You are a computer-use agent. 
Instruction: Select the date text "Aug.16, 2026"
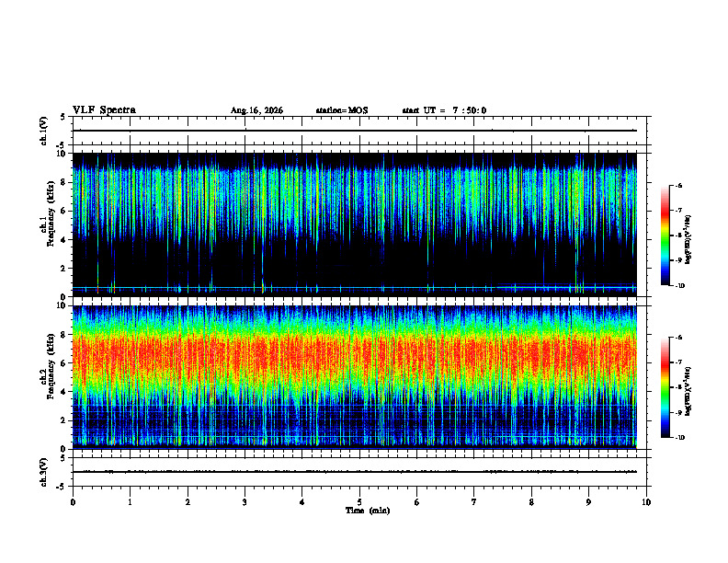point(256,110)
